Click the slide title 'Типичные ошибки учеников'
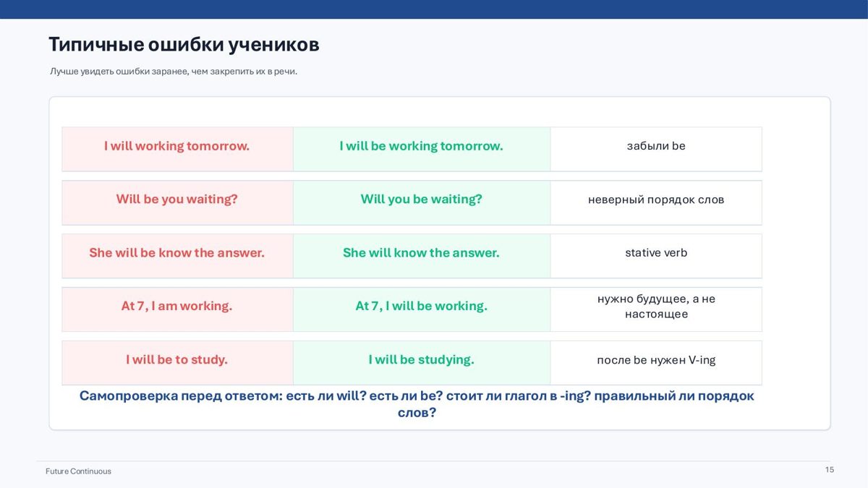 point(184,45)
